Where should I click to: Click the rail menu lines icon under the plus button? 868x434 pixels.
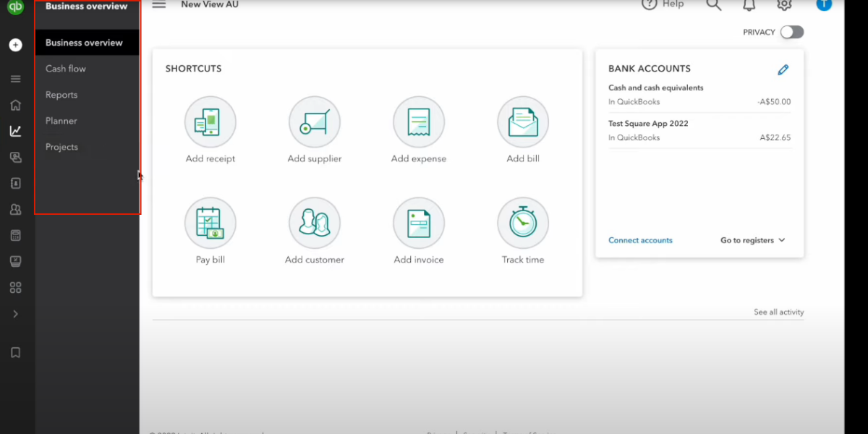[15, 79]
